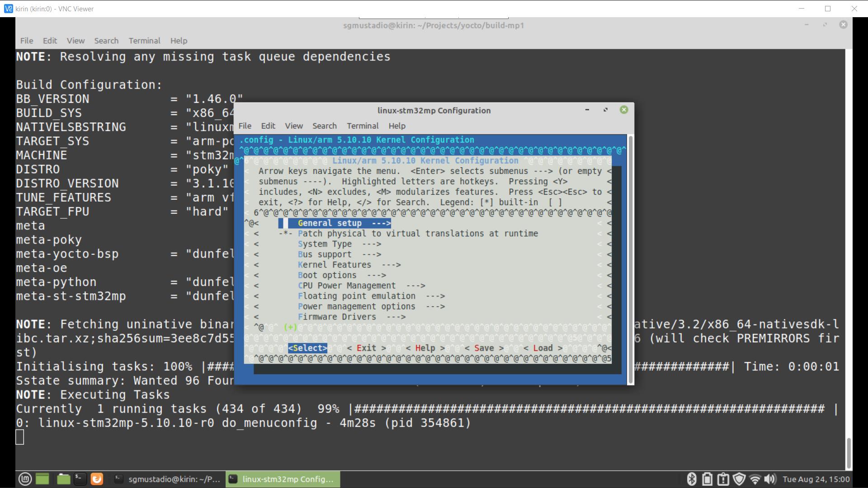This screenshot has width=868, height=488.
Task: Open Terminal menu in linux-stm32mp Configuration window
Action: pyautogui.click(x=362, y=126)
